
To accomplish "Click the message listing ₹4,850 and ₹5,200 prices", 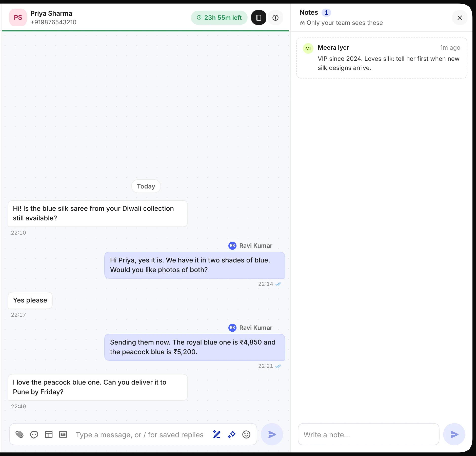I will point(195,347).
